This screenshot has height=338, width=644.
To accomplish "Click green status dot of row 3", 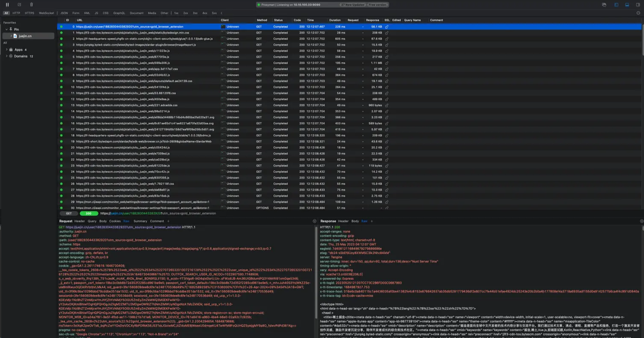I will click(x=61, y=45).
